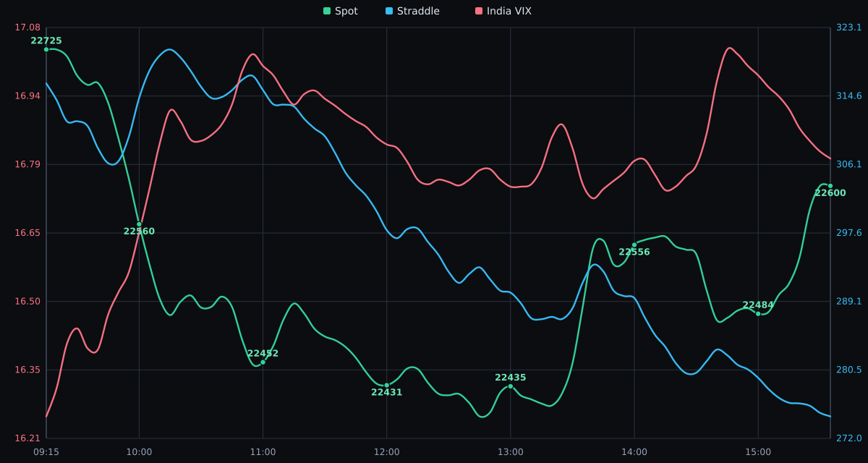Viewport: 868px width, 463px height.
Task: Click the 16.35 VIX axis value
Action: coord(27,370)
